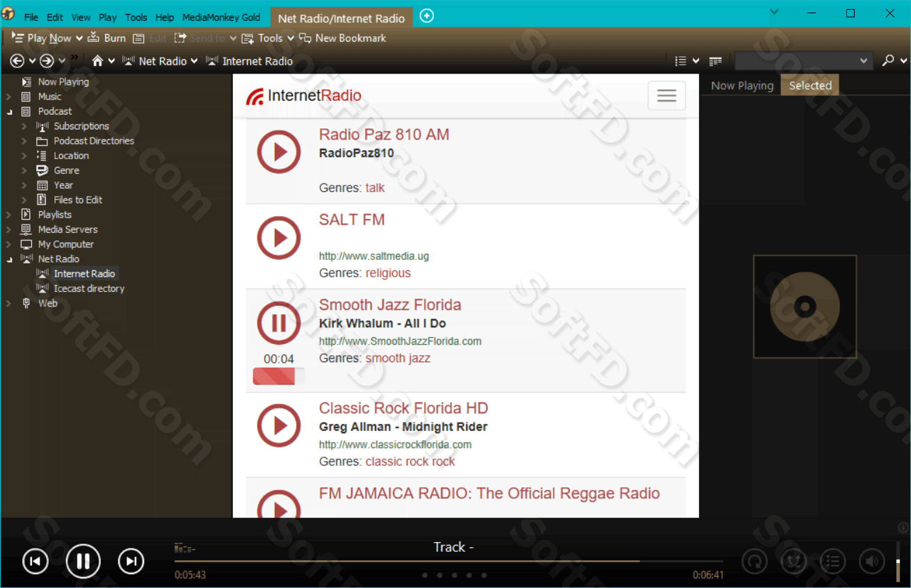This screenshot has height=588, width=911.
Task: Open the Home breadcrumb dropdown arrow
Action: click(111, 61)
